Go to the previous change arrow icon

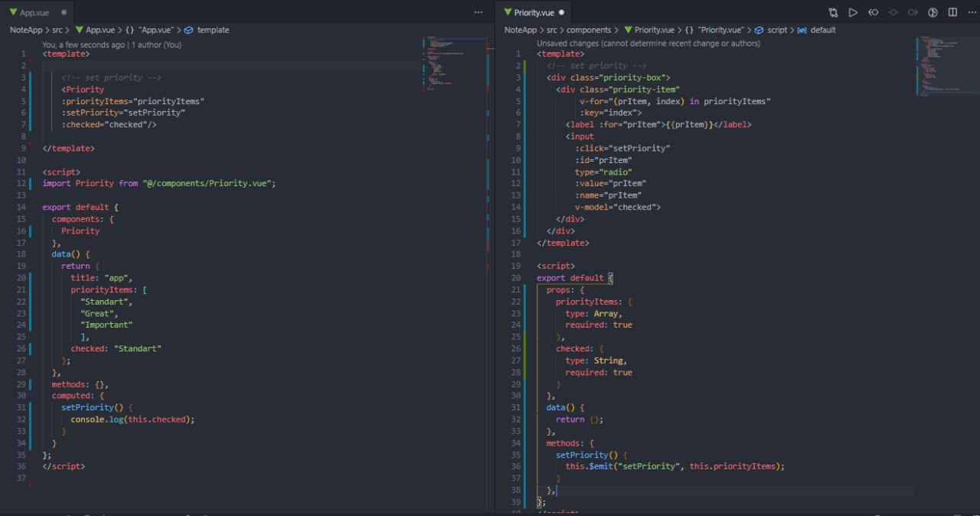point(873,12)
